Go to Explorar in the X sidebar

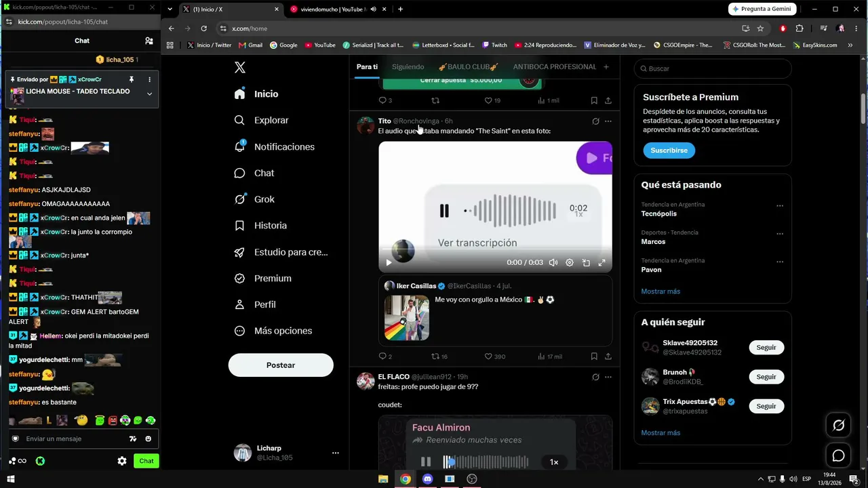point(262,120)
